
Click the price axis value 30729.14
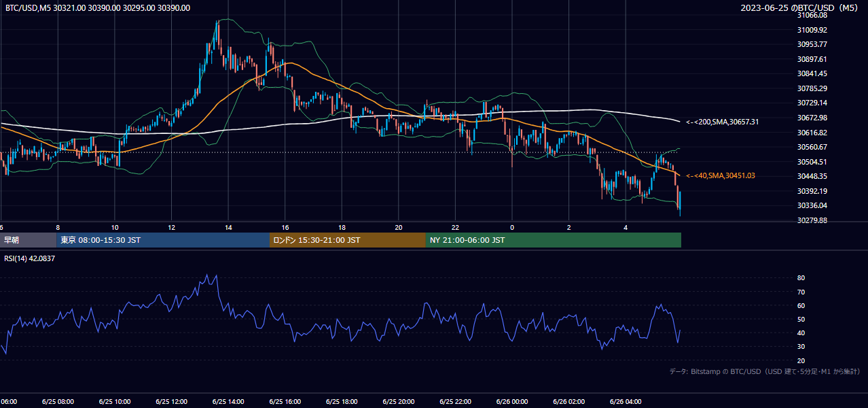pyautogui.click(x=812, y=103)
